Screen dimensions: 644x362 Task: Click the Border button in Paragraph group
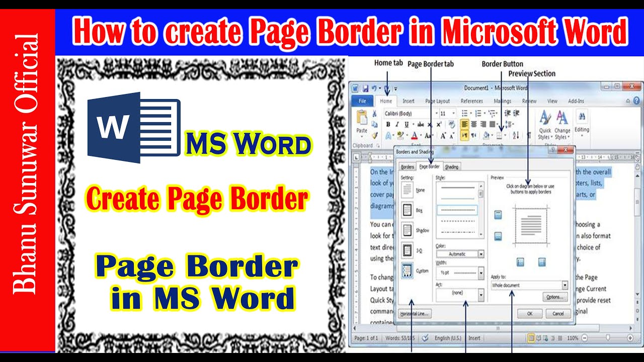click(x=500, y=135)
